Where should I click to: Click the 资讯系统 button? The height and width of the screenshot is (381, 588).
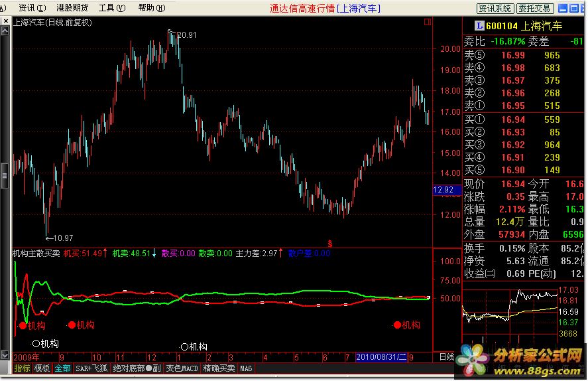[x=495, y=8]
